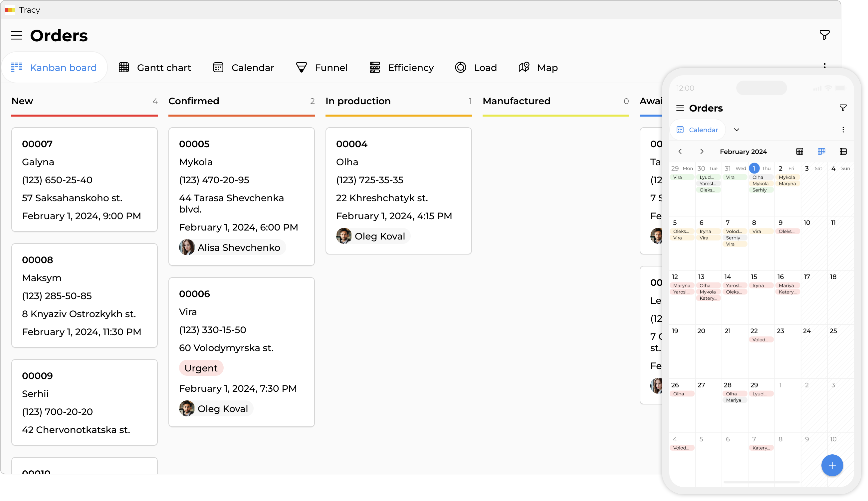Open the Calendar tab in desktop toolbar
Screen dimensions: 868x501
243,67
